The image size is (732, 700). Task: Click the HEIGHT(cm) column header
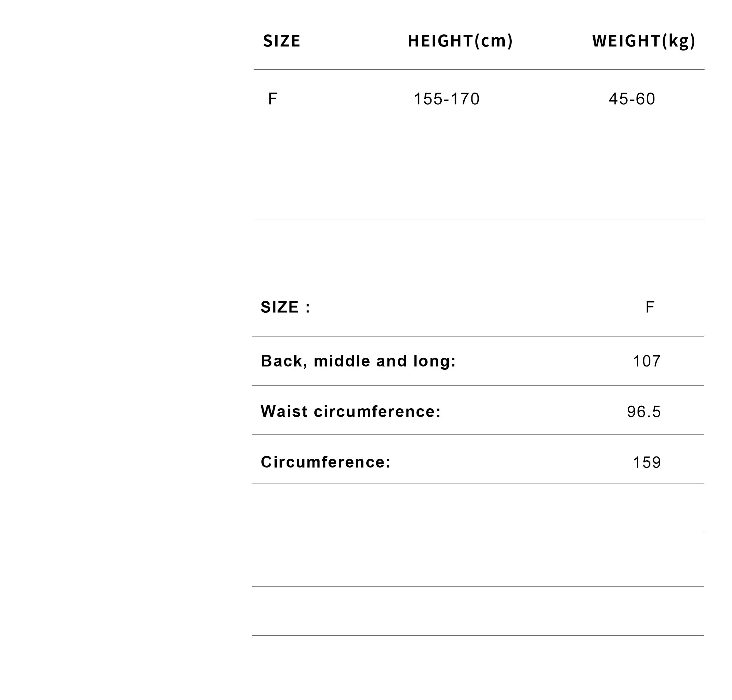[460, 41]
